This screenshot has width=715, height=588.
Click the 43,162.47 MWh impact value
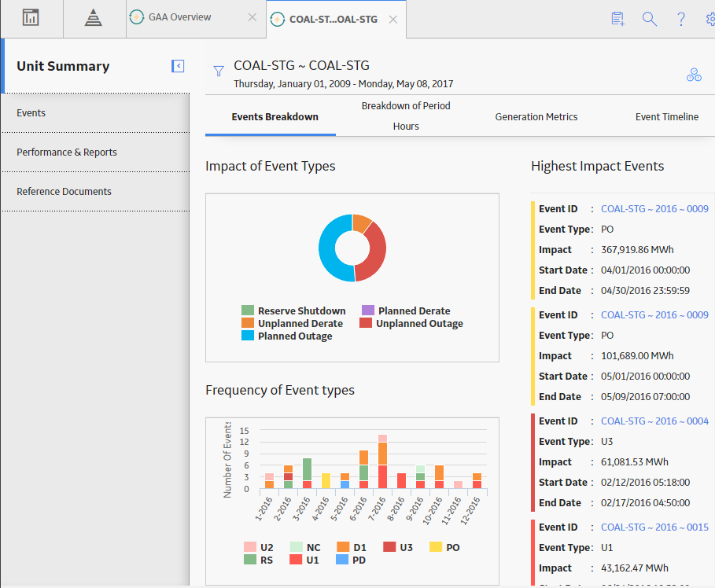[x=634, y=568]
